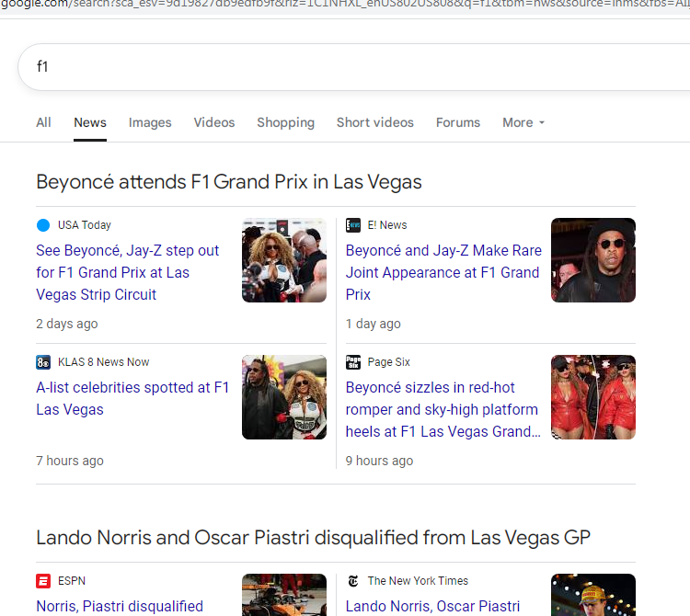Open KLAS 8 News article thumbnail image

[284, 397]
